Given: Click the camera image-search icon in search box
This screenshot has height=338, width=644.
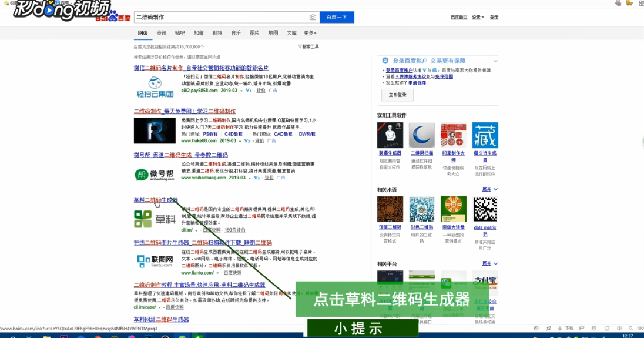Looking at the screenshot, I should [313, 17].
